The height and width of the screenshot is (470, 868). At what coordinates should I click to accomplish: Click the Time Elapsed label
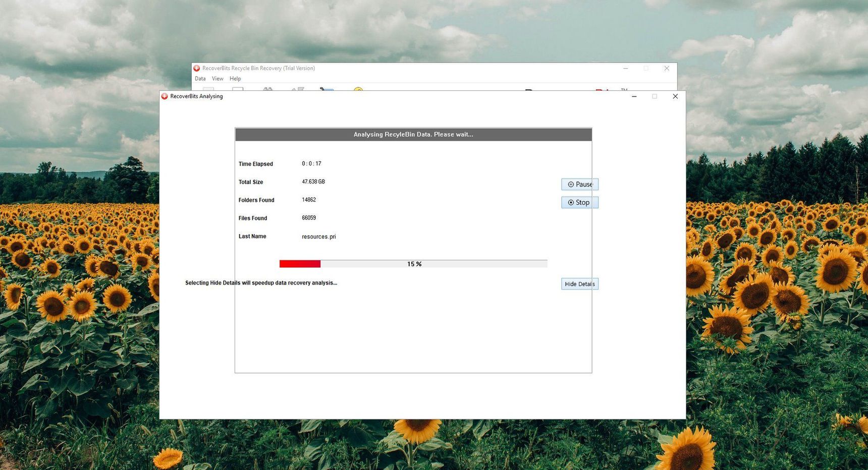point(256,164)
